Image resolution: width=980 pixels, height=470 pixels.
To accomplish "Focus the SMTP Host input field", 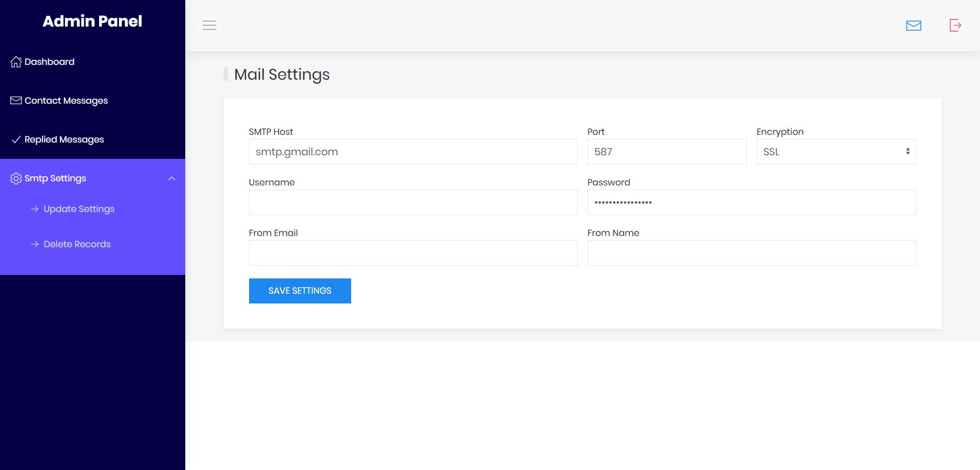I will (413, 152).
